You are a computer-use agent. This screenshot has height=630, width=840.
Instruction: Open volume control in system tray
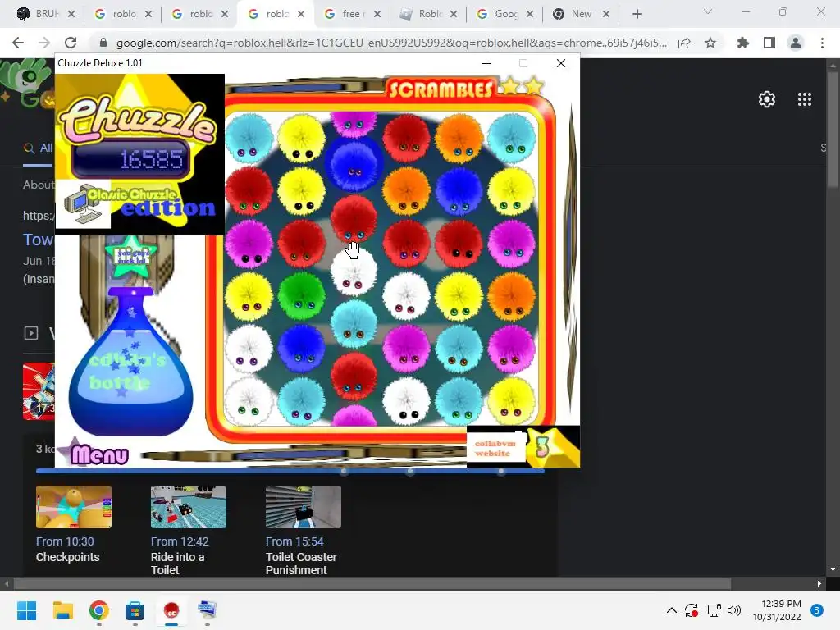(x=734, y=610)
